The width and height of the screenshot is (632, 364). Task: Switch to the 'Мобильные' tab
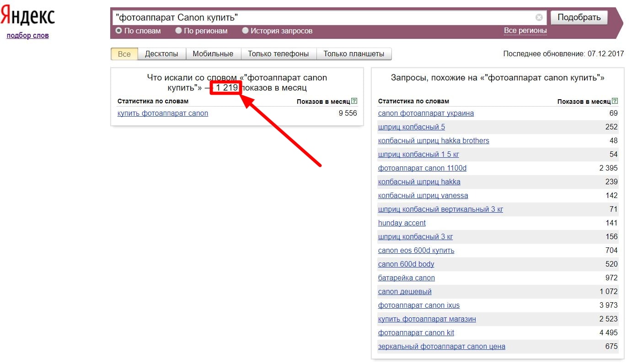213,54
